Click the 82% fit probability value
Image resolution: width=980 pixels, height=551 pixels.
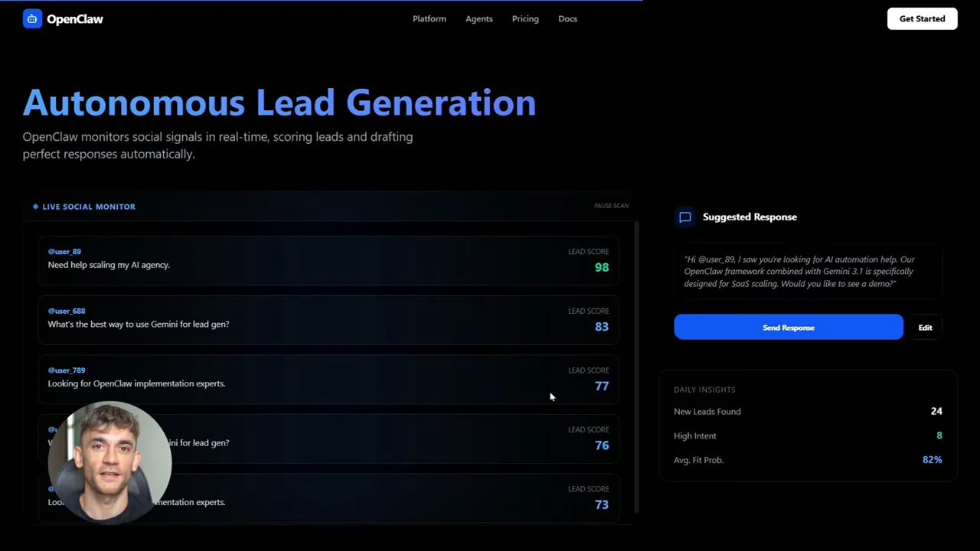click(933, 460)
